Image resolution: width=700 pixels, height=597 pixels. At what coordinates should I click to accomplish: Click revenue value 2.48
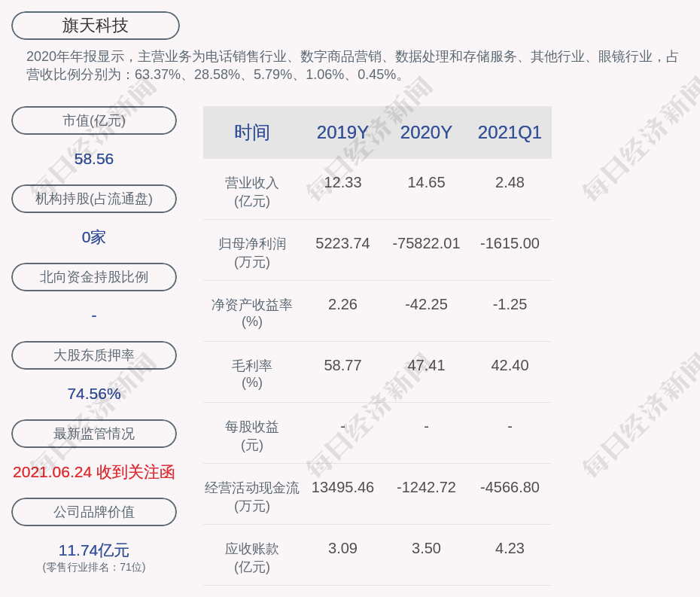[x=510, y=183]
